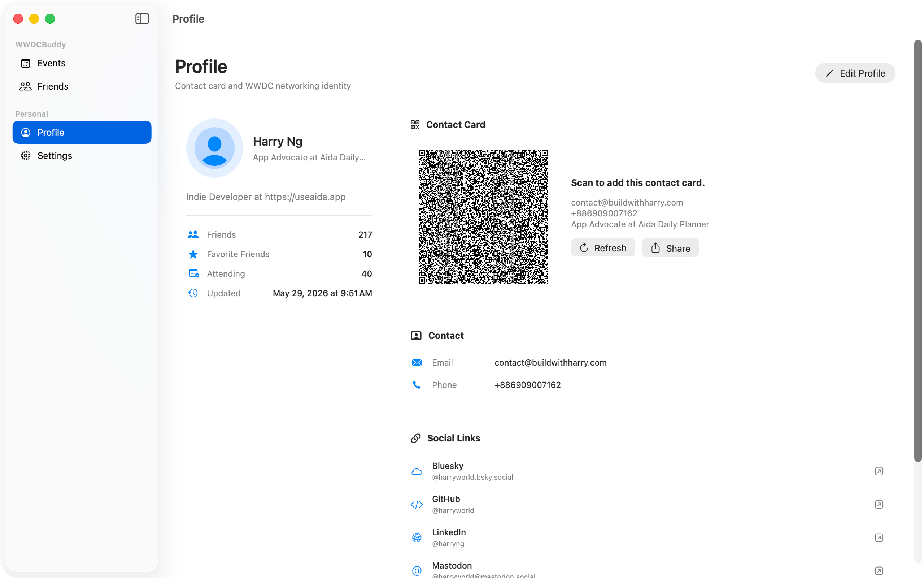Click the Favorite Friends value 10
The width and height of the screenshot is (924, 578).
(367, 254)
